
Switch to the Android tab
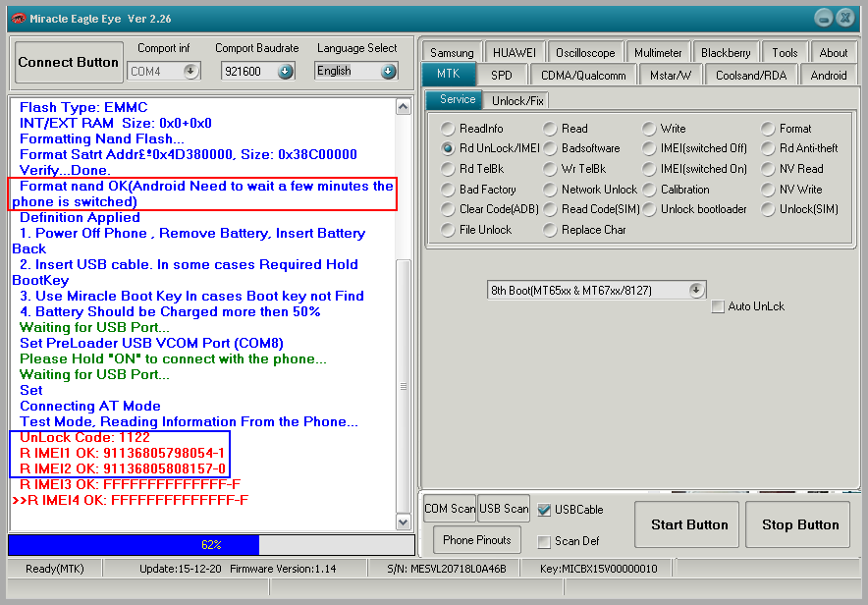click(828, 75)
